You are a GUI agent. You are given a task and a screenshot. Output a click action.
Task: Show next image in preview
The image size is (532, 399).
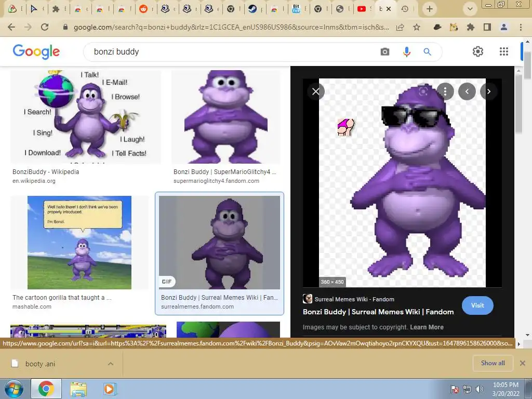click(x=488, y=91)
